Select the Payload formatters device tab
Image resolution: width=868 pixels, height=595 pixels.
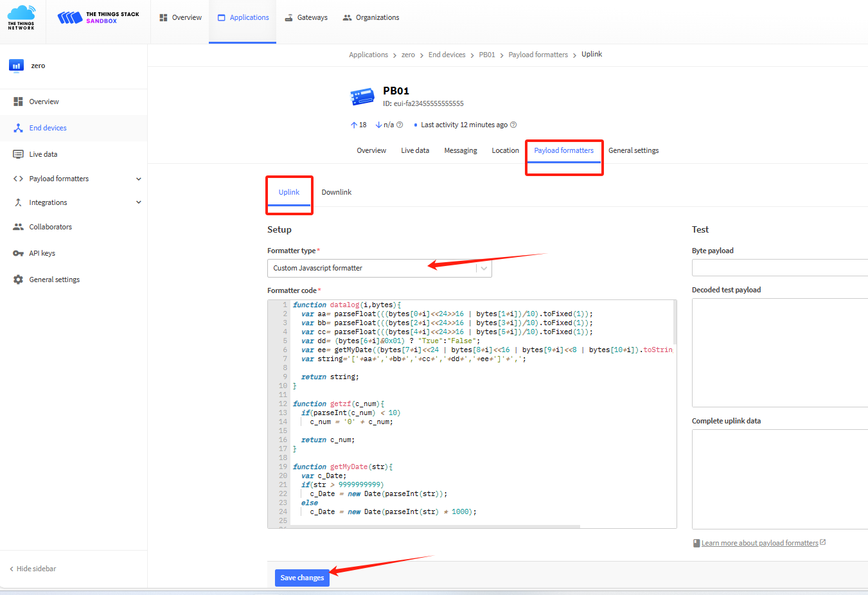coord(564,150)
